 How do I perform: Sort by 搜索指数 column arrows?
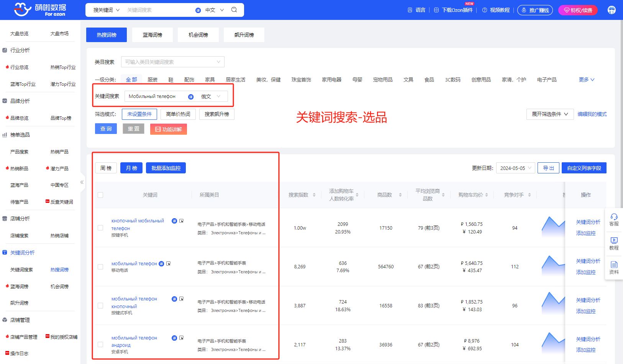tap(314, 195)
